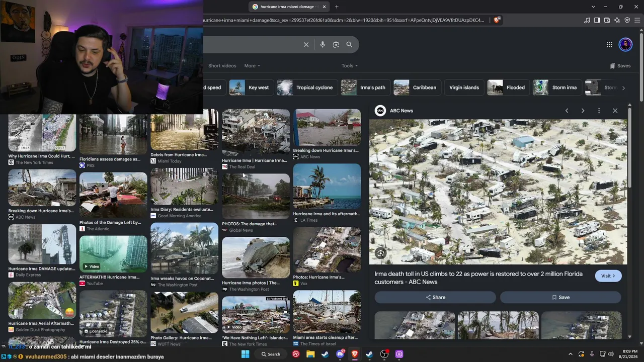Viewport: 644px width, 362px height.
Task: Open OBS Studio from the taskbar
Action: 384,354
